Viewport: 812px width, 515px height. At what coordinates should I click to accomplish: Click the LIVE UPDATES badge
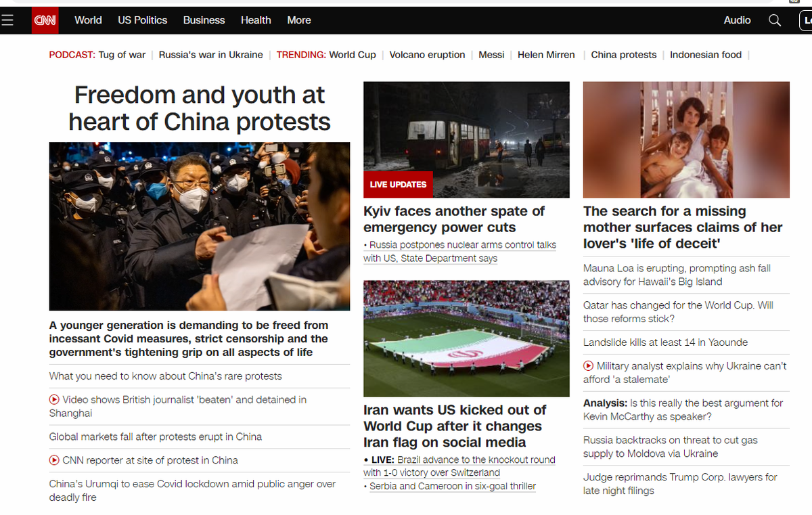coord(398,184)
